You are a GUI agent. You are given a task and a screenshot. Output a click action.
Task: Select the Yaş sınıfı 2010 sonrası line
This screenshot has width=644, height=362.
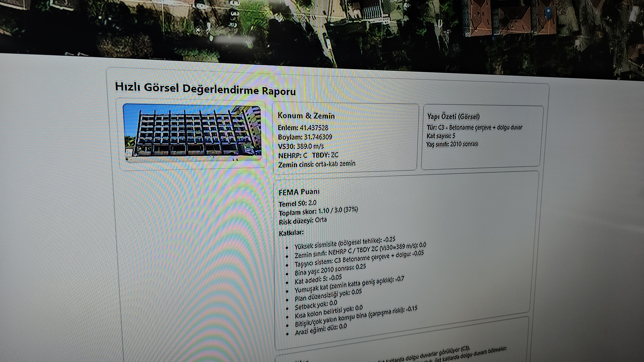point(452,144)
